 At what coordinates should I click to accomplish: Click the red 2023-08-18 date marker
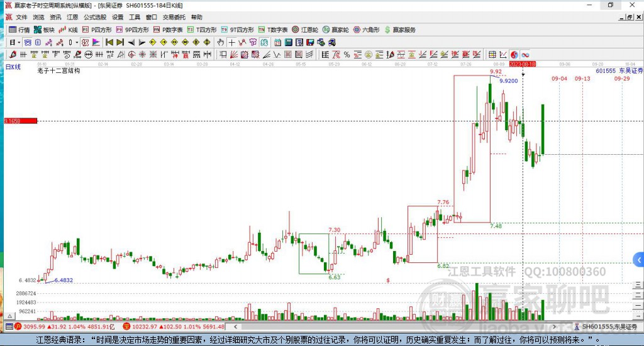[x=523, y=64]
